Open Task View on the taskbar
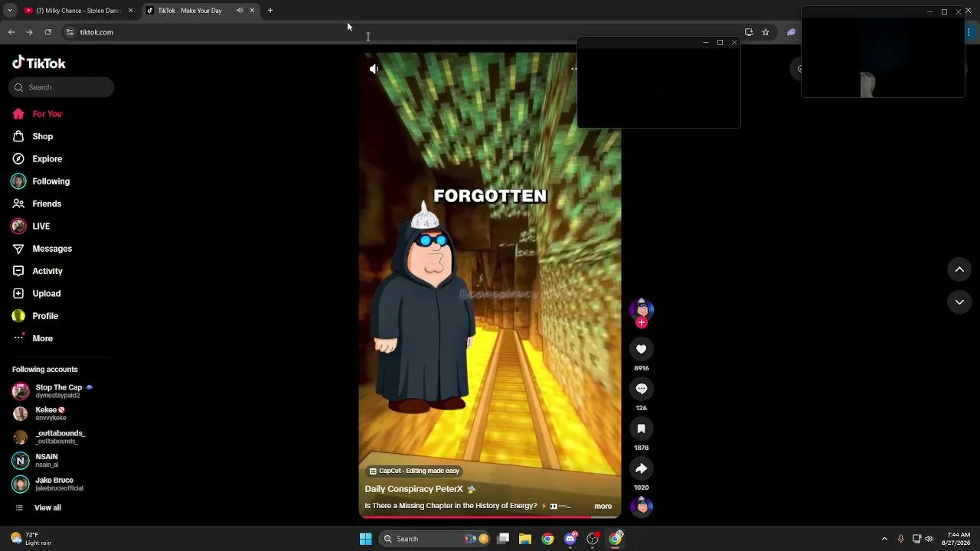Screen dimensions: 980x551 [503, 539]
